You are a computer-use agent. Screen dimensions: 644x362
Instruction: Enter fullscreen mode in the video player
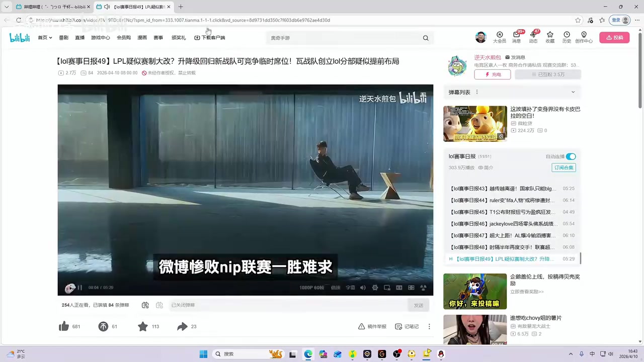pyautogui.click(x=423, y=288)
